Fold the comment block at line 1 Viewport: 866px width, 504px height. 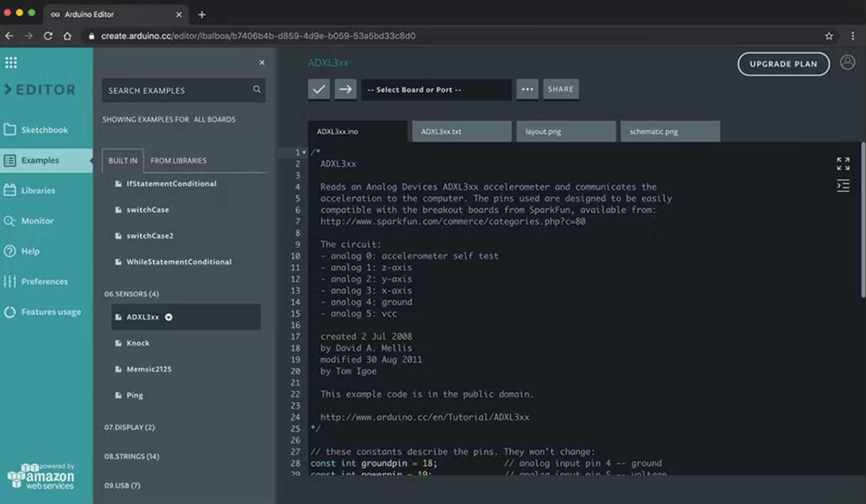tap(304, 152)
